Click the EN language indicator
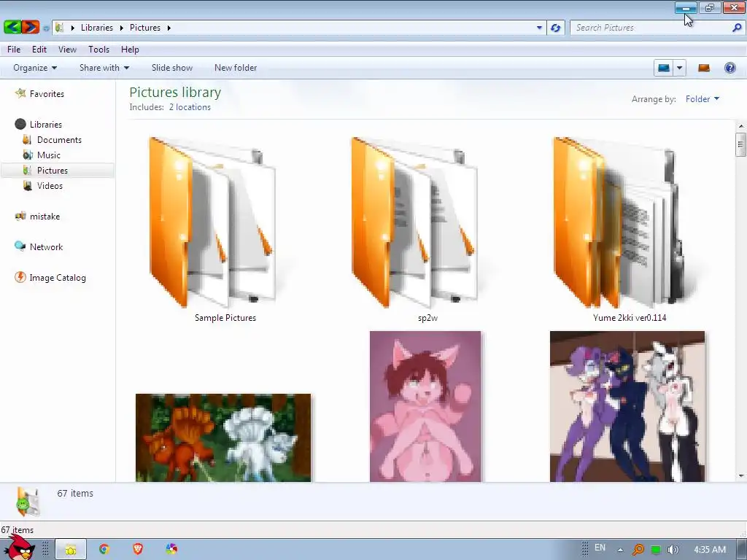Image resolution: width=747 pixels, height=560 pixels. pos(600,548)
